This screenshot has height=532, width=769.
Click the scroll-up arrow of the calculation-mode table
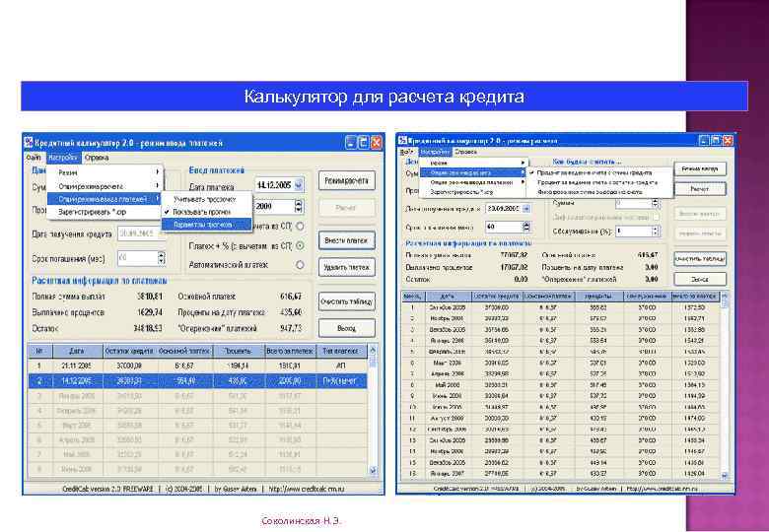coord(725,296)
